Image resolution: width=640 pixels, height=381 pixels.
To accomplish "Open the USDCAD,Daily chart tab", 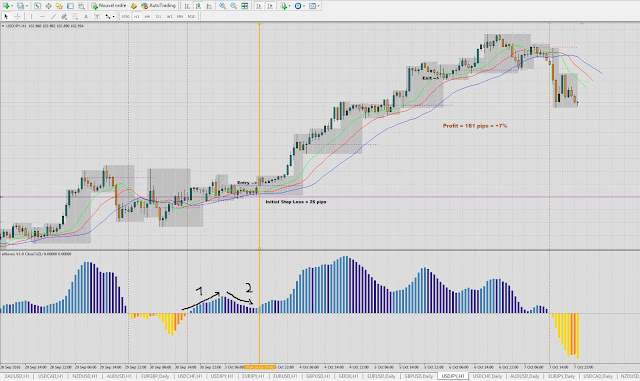I will click(x=598, y=376).
